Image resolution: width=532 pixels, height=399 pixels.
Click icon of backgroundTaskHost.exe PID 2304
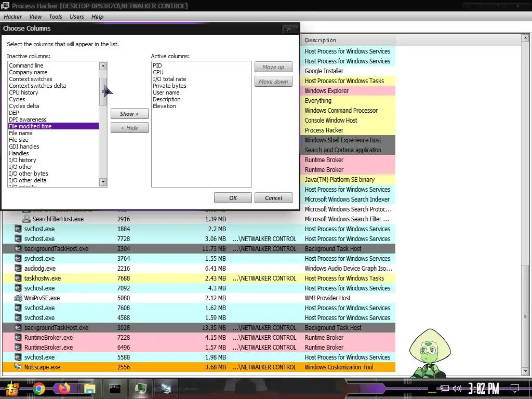(18, 249)
